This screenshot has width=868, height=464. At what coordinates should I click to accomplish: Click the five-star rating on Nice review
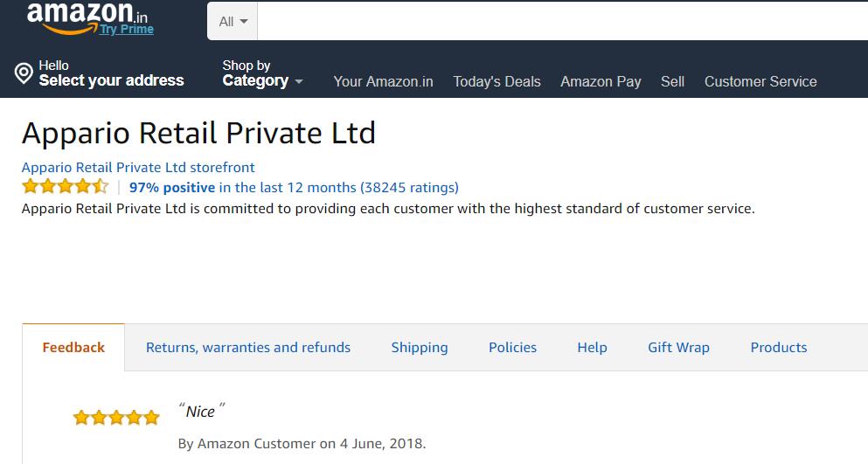click(116, 418)
